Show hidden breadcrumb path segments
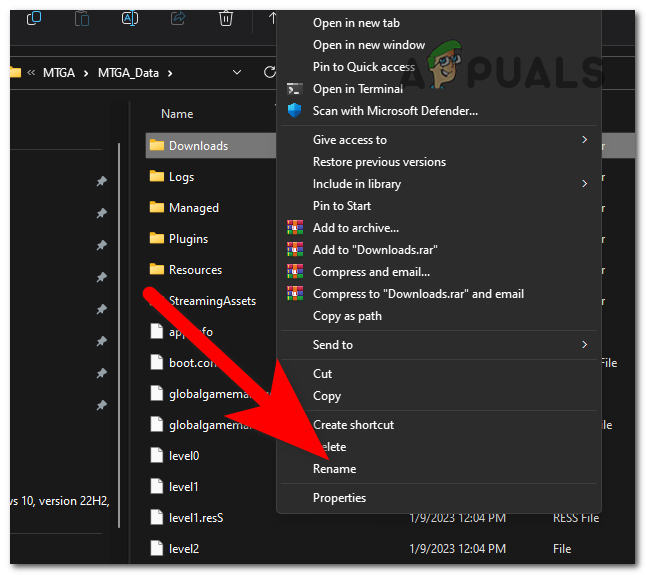Viewport: 646px width, 575px height. (x=31, y=73)
